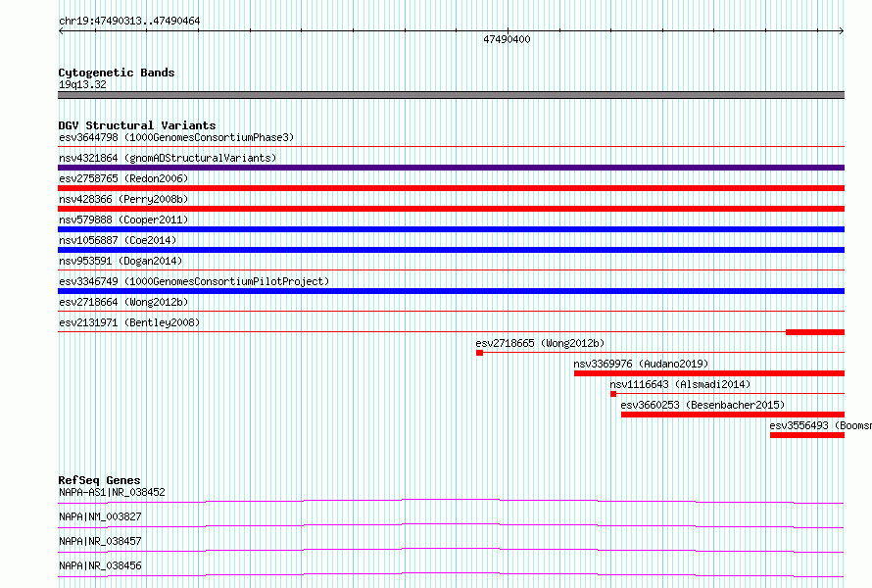Click the right arrow of the ruler
The height and width of the screenshot is (588, 872).
pos(842,31)
